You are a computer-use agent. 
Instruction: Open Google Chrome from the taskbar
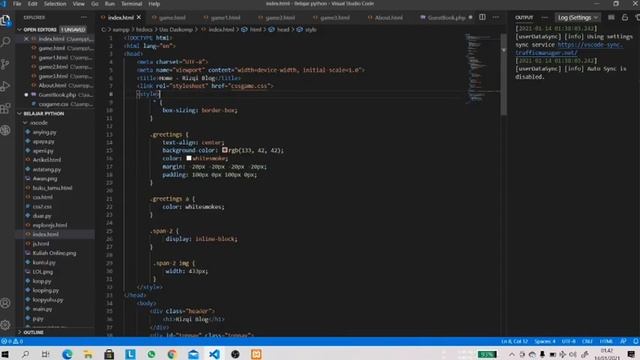click(x=172, y=354)
